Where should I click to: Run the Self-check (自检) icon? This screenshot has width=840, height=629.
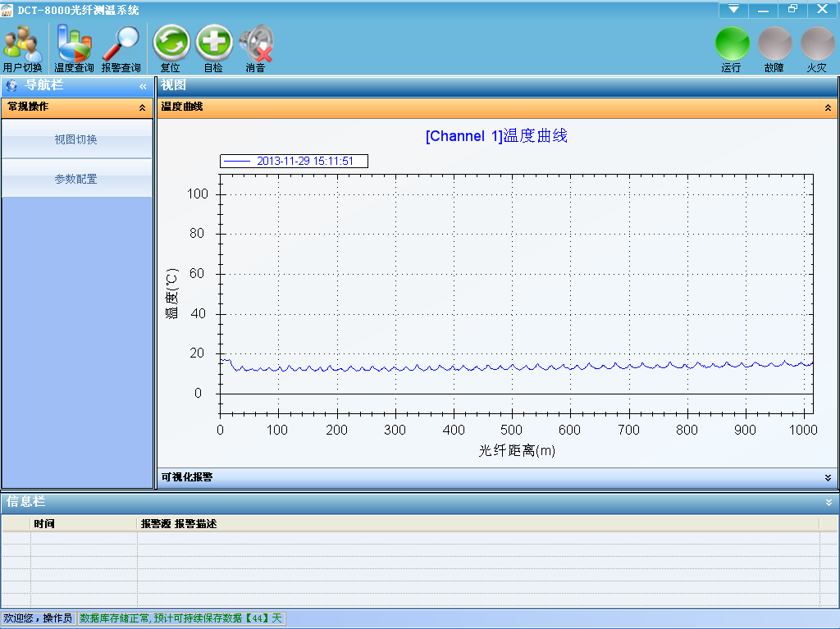(x=213, y=46)
